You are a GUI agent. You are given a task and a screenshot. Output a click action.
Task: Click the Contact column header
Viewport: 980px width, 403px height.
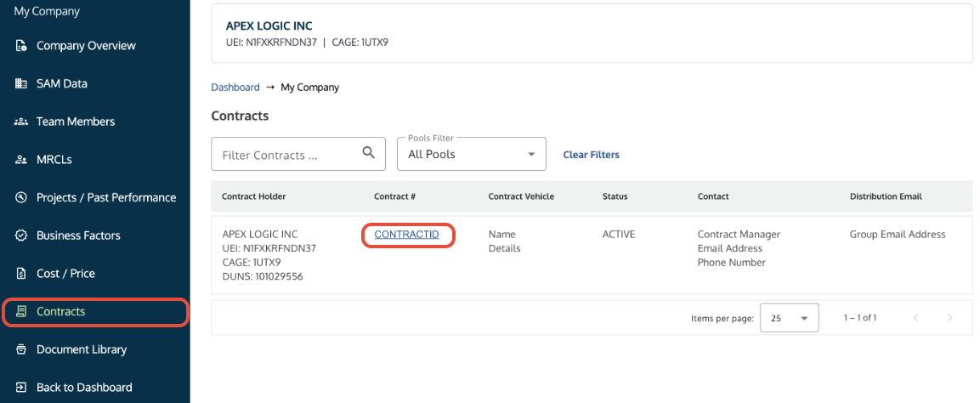tap(713, 196)
